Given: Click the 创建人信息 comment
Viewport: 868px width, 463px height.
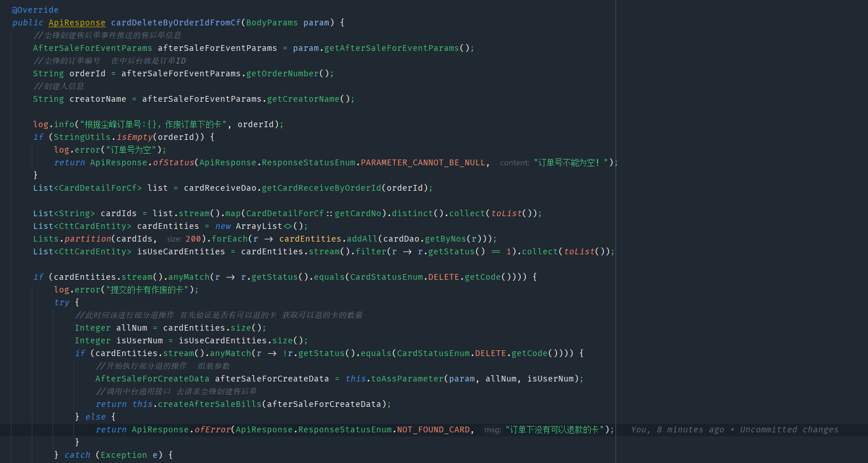Looking at the screenshot, I should click(58, 86).
